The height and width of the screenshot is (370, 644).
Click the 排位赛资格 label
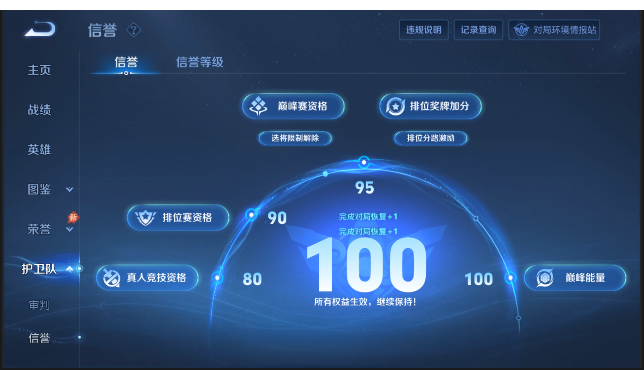coord(187,217)
